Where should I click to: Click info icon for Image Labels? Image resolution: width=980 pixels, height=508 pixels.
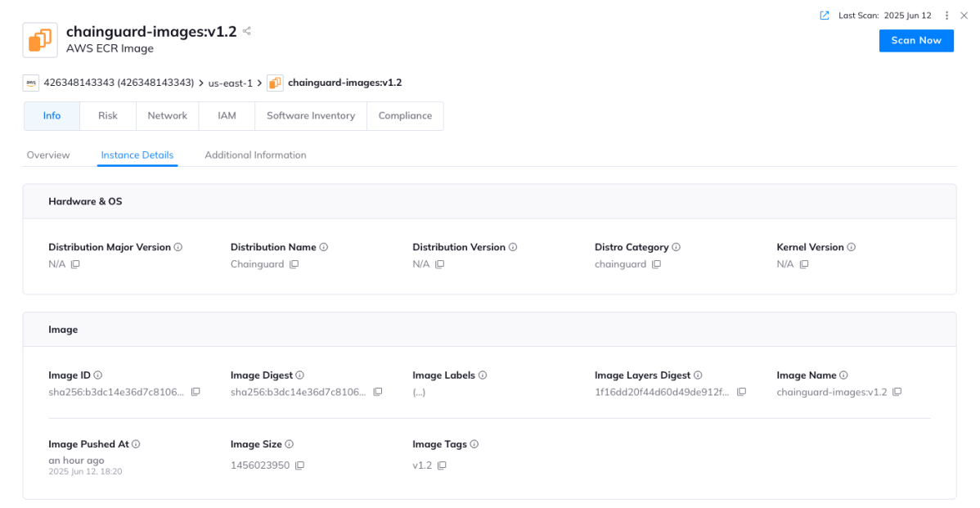coord(483,375)
